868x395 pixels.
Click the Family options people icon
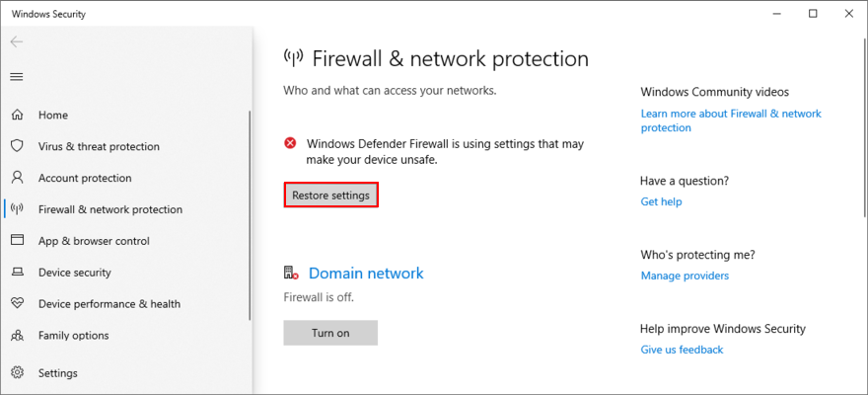tap(17, 335)
